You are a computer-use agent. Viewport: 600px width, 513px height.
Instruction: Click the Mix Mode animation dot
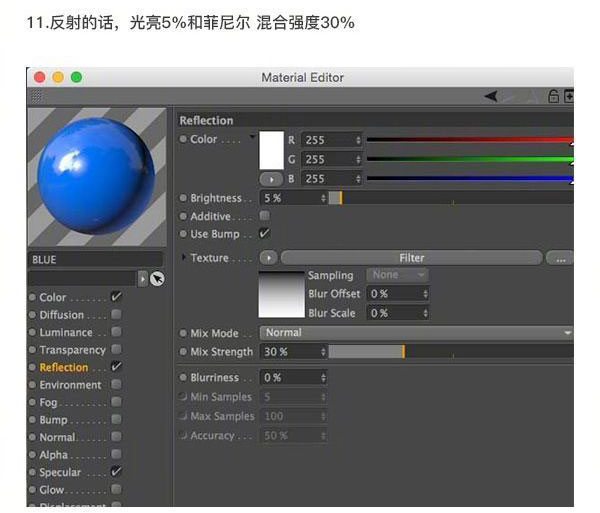[183, 333]
